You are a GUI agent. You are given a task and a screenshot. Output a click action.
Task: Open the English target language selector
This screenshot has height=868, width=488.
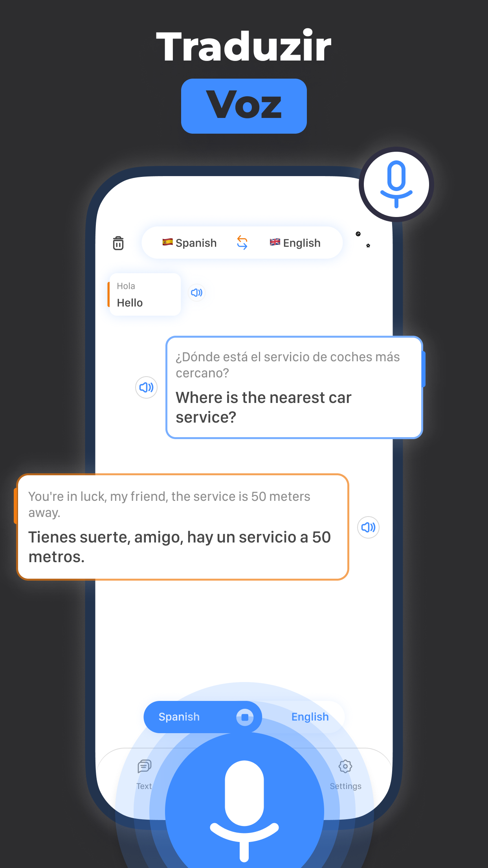[295, 243]
